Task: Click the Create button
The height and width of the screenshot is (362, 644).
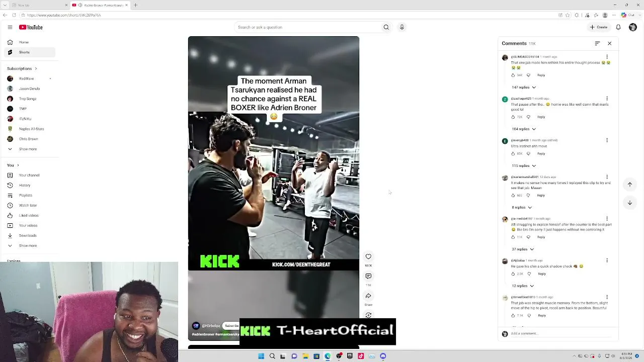Action: pos(599,27)
